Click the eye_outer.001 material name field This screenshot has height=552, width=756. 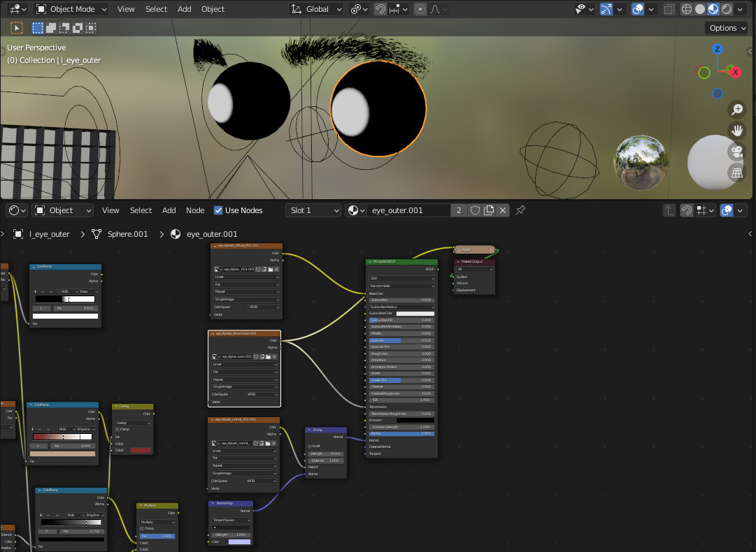tap(409, 210)
